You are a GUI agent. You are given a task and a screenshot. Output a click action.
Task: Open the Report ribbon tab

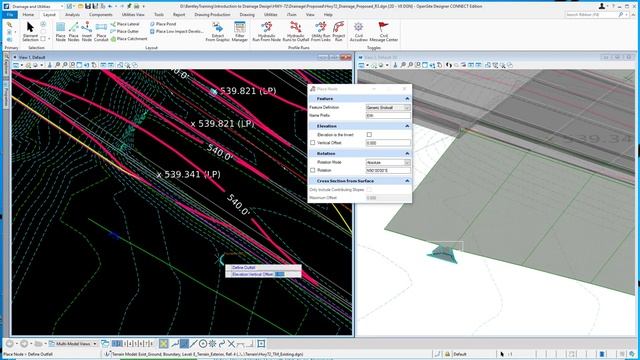click(x=179, y=15)
